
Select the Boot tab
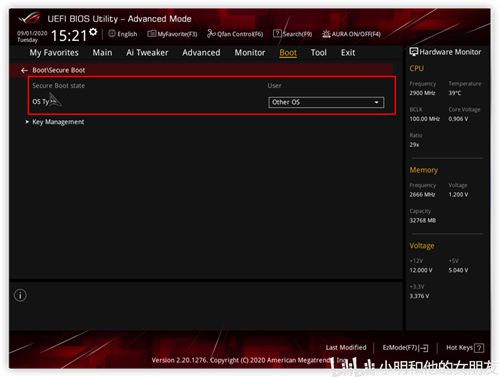[x=288, y=53]
